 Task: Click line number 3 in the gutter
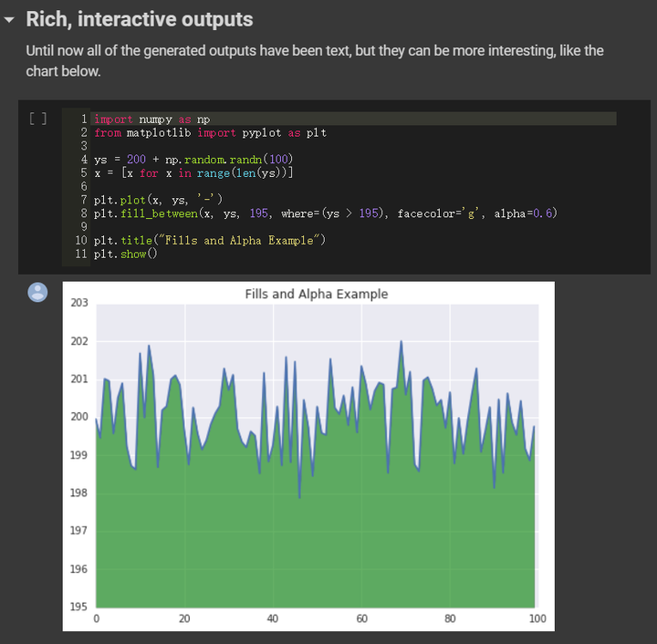84,146
